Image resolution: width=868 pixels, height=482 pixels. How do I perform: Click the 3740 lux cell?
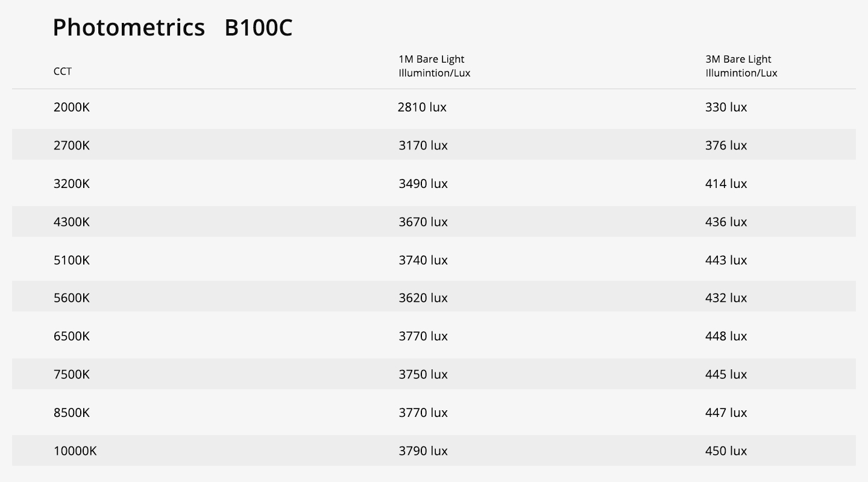click(423, 260)
